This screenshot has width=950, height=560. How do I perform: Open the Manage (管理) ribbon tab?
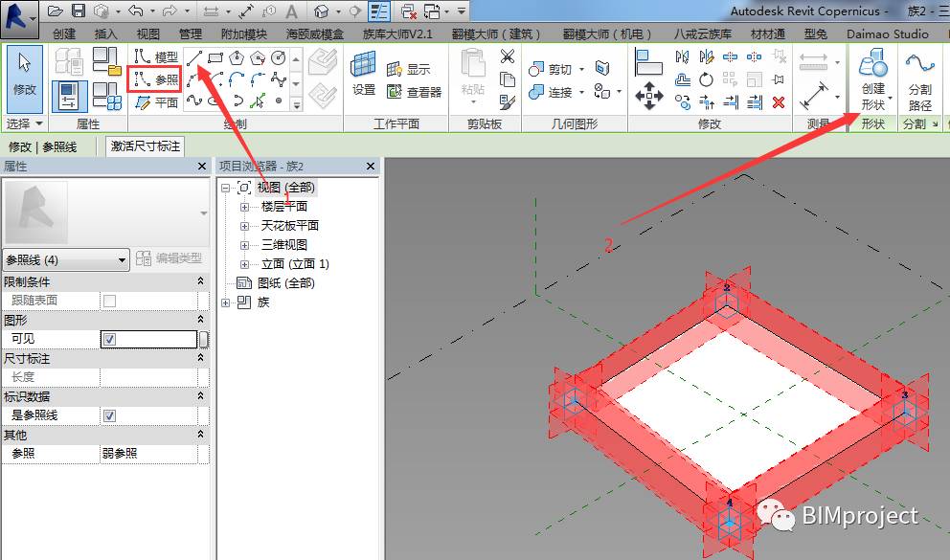pos(191,34)
